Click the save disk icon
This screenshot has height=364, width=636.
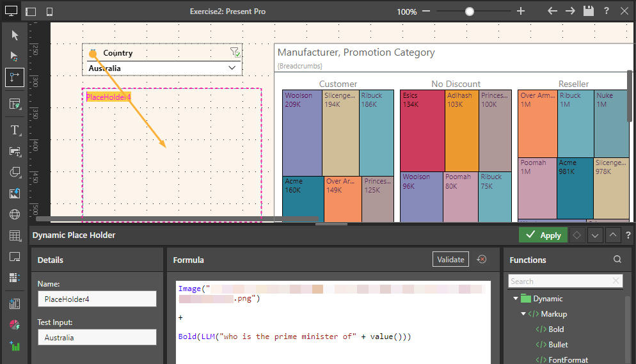point(588,12)
